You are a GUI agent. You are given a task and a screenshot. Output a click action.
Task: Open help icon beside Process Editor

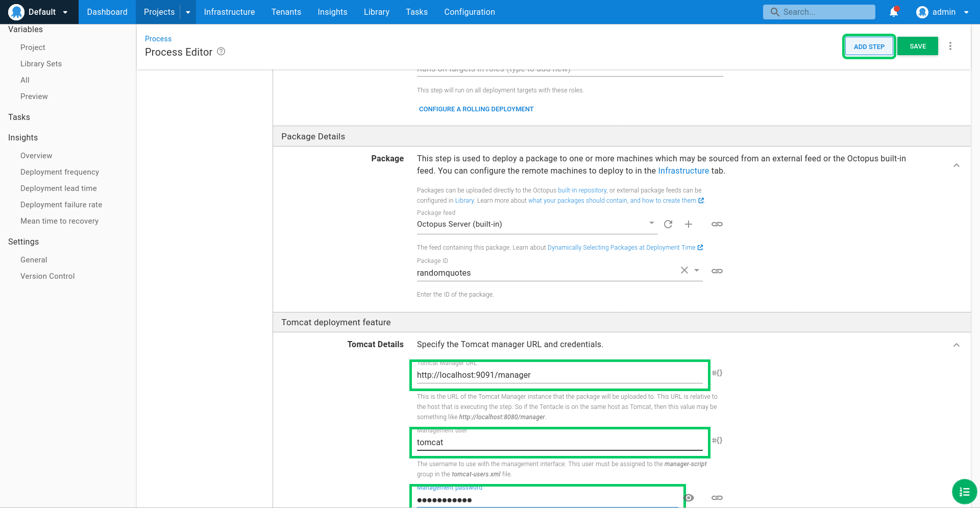coord(221,52)
